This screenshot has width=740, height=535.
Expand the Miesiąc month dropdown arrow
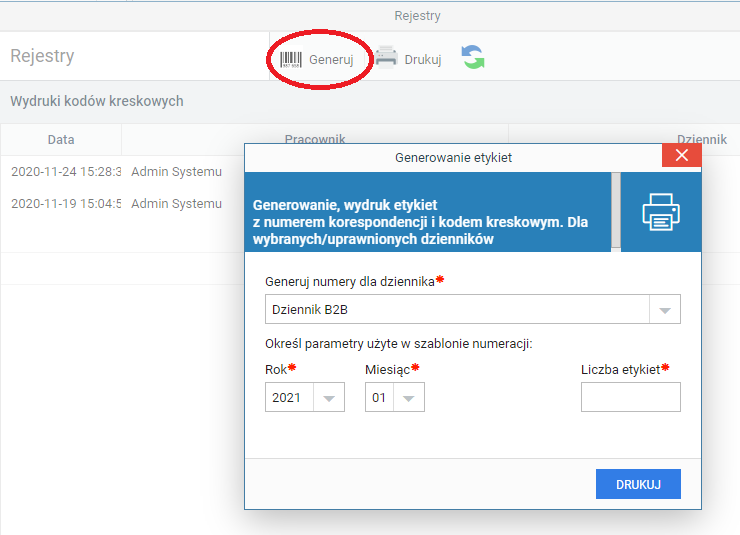click(409, 398)
